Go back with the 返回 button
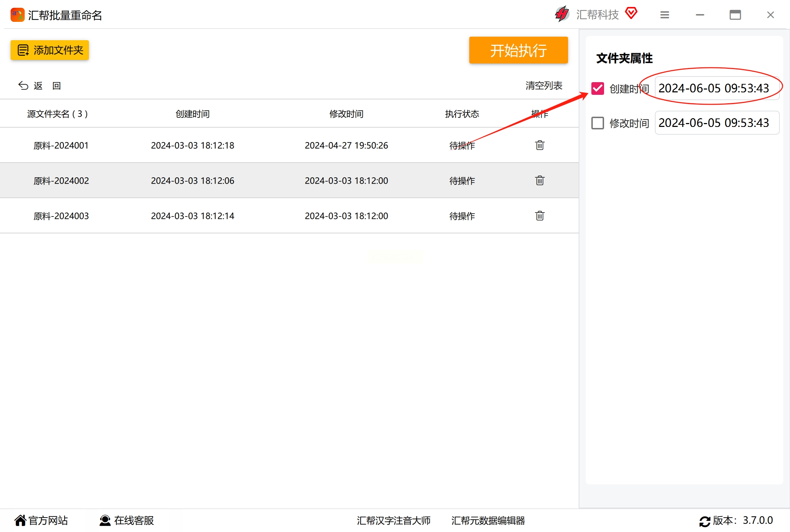 pos(40,86)
